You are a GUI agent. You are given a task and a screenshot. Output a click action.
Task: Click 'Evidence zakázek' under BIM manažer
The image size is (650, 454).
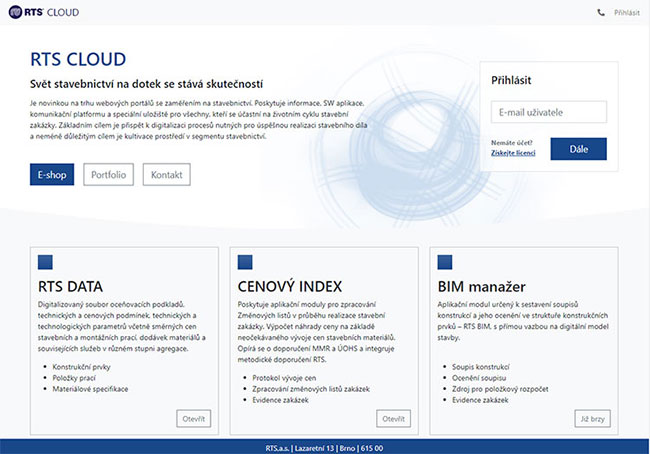480,401
